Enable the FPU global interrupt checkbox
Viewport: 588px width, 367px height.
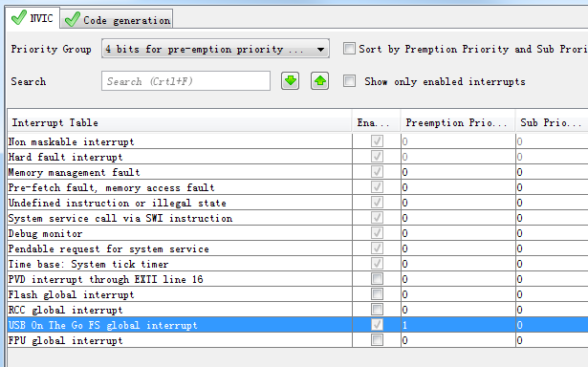coord(377,340)
